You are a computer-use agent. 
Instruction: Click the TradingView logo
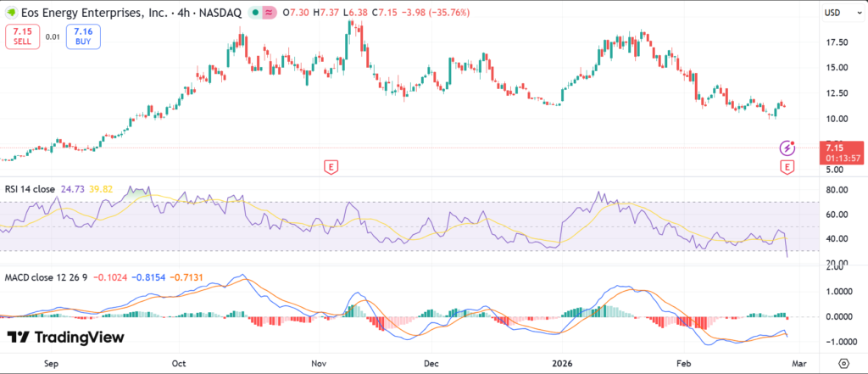[x=66, y=338]
